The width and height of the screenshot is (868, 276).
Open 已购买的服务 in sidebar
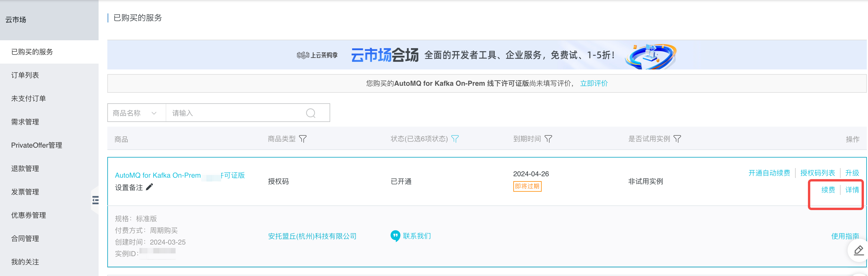[49, 52]
